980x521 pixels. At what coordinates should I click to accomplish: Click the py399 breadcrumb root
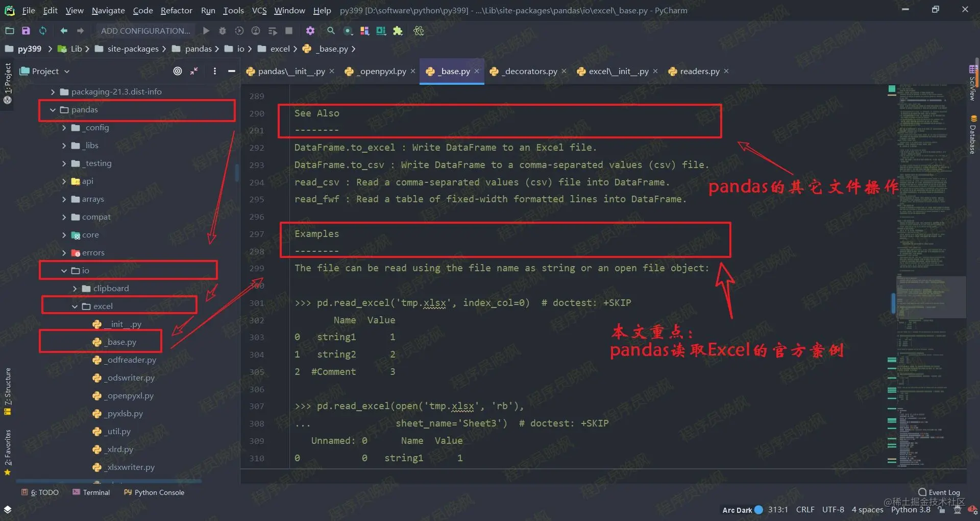[23, 49]
